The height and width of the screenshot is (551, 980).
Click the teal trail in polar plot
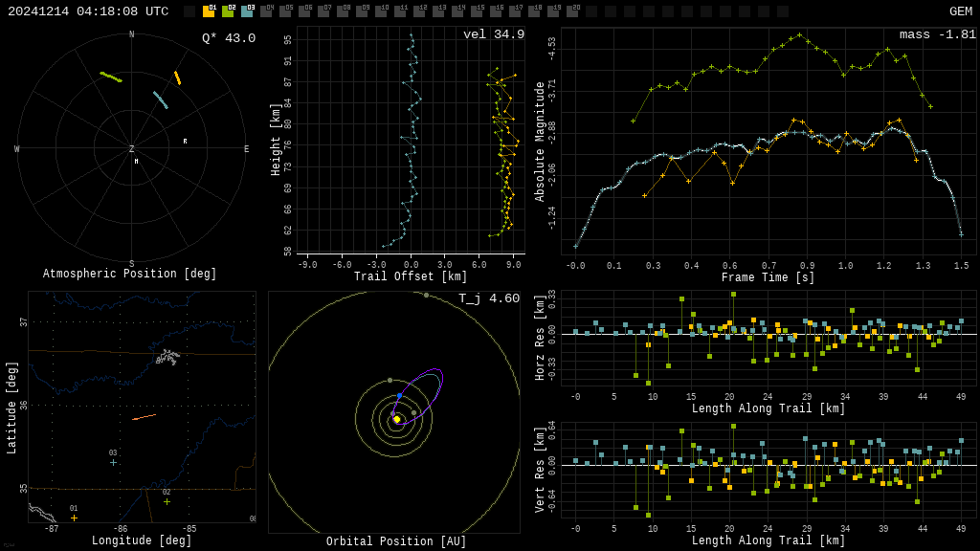[x=160, y=99]
